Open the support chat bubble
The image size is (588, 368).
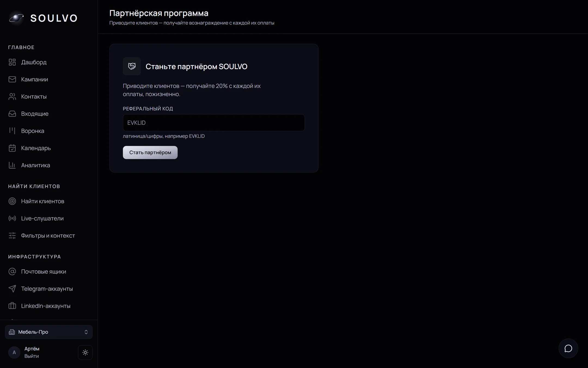568,348
